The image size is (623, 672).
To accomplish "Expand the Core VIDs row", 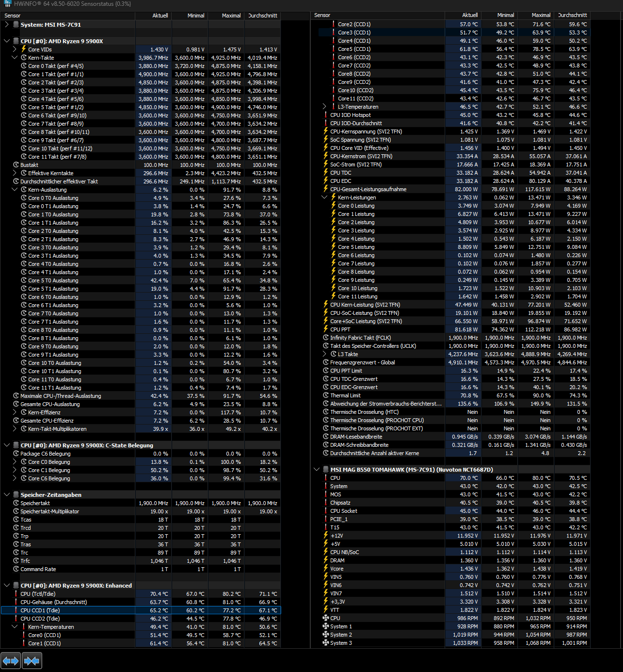I will (x=15, y=49).
